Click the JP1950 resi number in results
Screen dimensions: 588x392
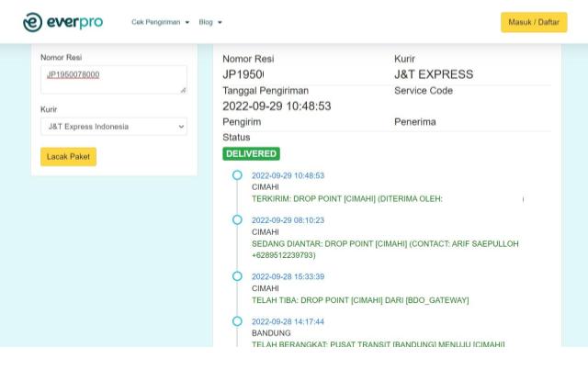(x=243, y=74)
